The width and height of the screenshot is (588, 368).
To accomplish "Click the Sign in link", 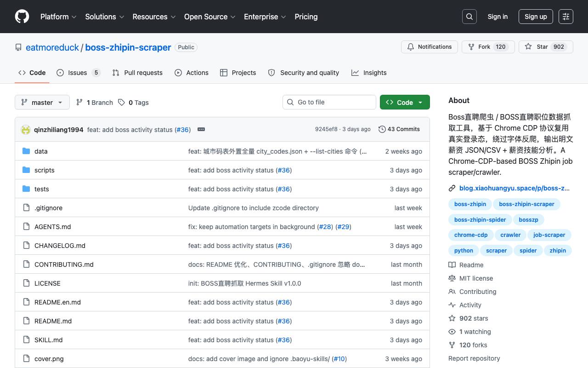I will click(498, 17).
